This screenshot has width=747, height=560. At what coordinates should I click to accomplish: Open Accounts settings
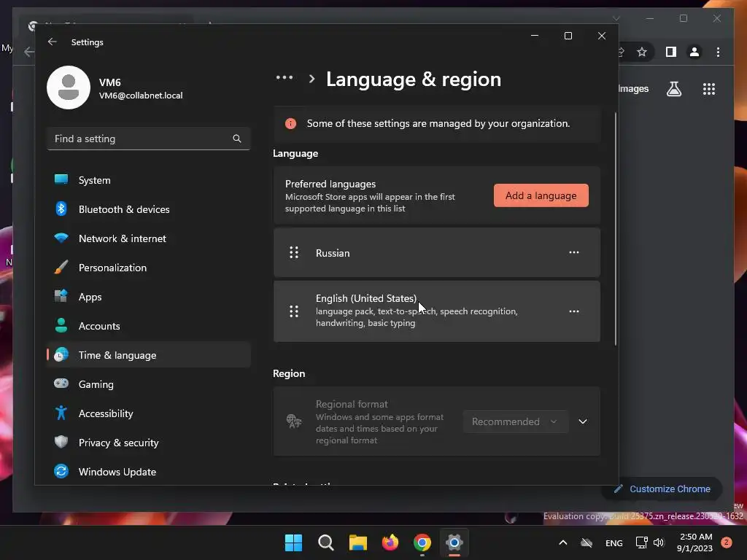(149, 326)
